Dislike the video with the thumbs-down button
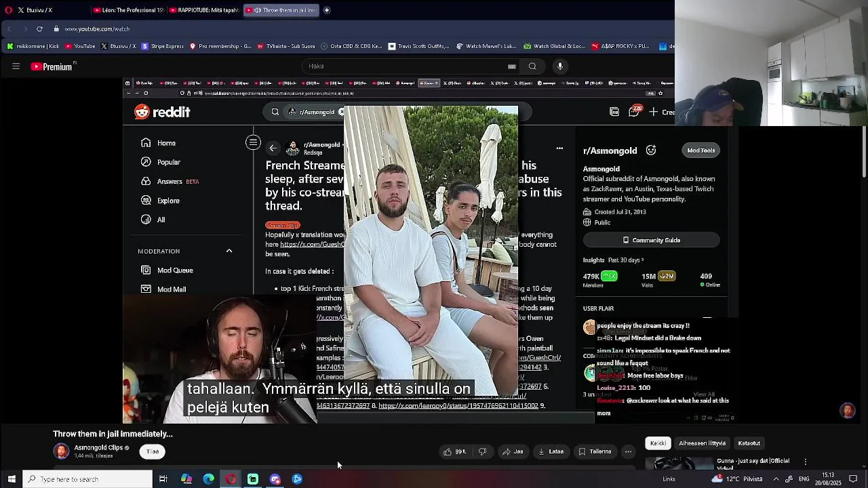 (483, 451)
